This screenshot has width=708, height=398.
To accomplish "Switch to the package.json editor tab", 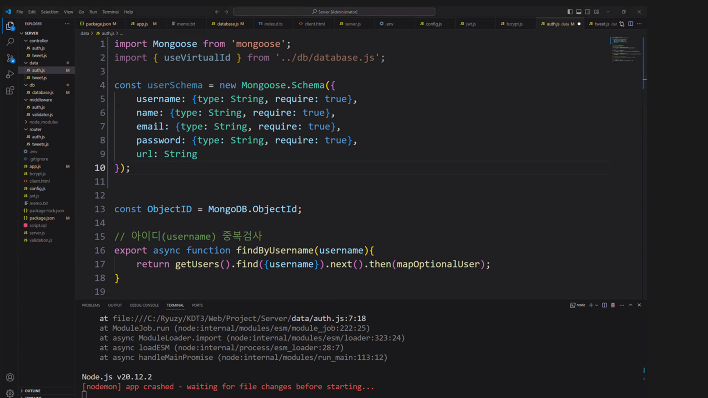I will [x=100, y=24].
